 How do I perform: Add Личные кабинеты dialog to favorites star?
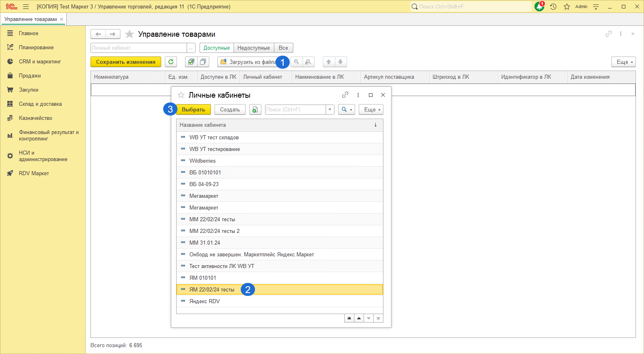181,95
